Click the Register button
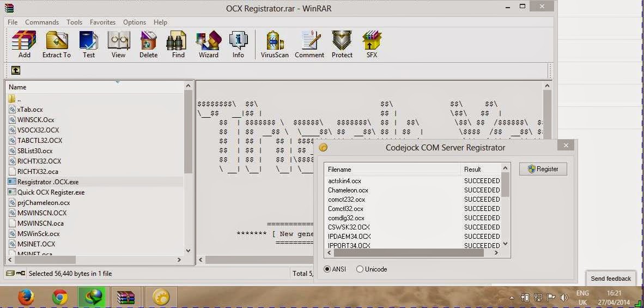This screenshot has height=308, width=644. [543, 169]
